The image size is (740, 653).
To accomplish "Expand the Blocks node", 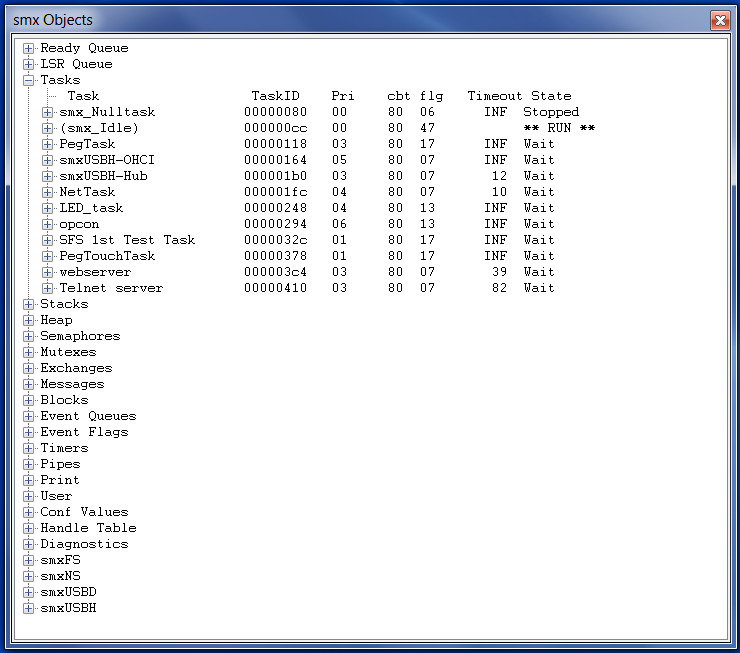I will pos(28,400).
